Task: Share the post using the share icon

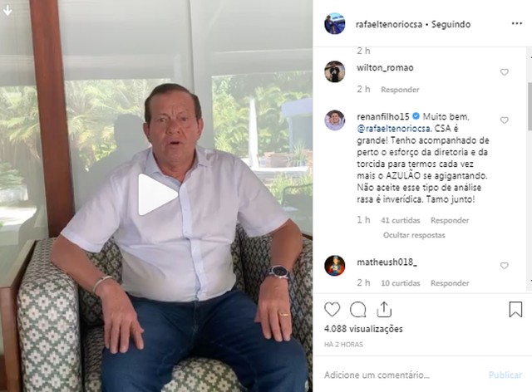Action: (x=384, y=309)
